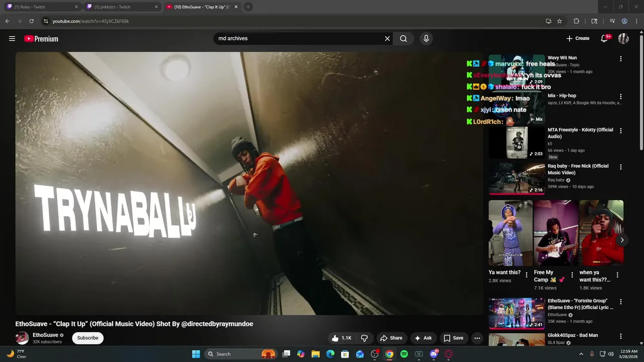Open options for Wavy Wit Nun video
Screen dimensions: 644x362
620,59
